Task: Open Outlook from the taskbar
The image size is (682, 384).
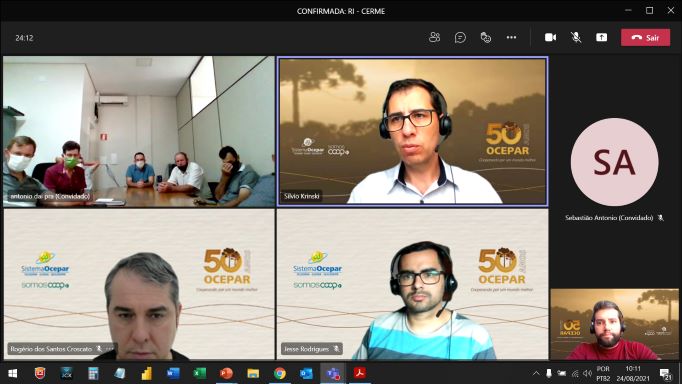Action: (x=306, y=374)
